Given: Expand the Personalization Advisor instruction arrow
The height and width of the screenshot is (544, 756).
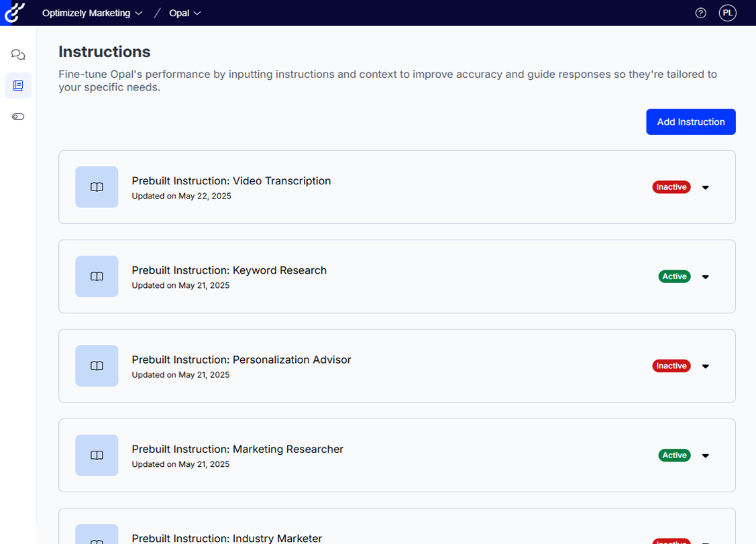Looking at the screenshot, I should coord(706,366).
